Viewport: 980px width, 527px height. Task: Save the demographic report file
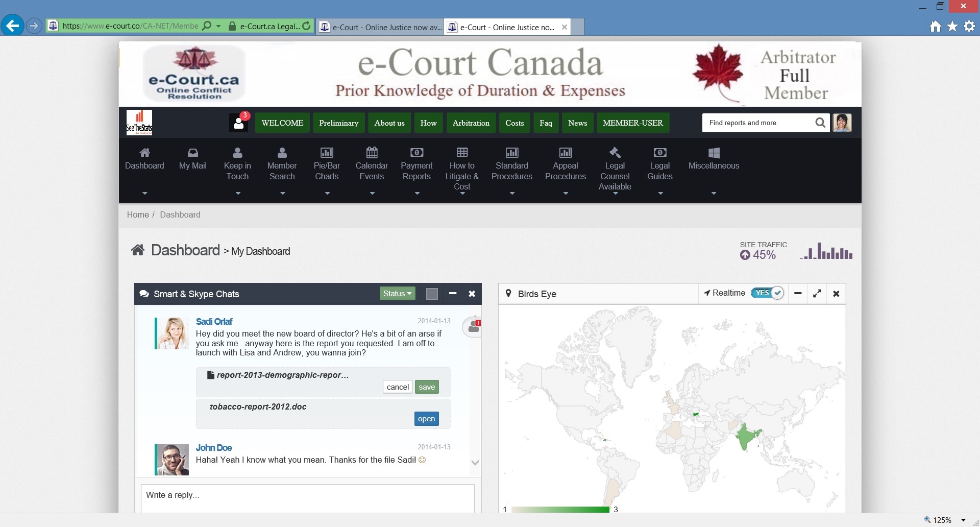click(x=427, y=387)
